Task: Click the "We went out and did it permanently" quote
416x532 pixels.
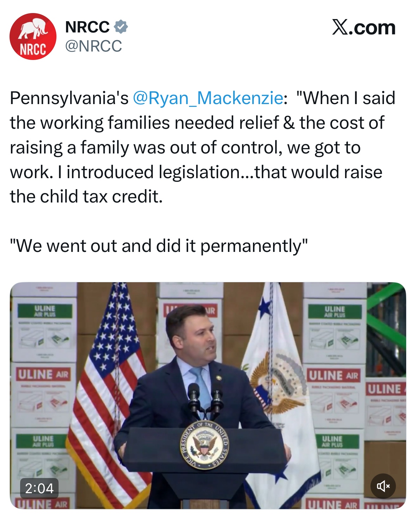Action: pos(159,246)
